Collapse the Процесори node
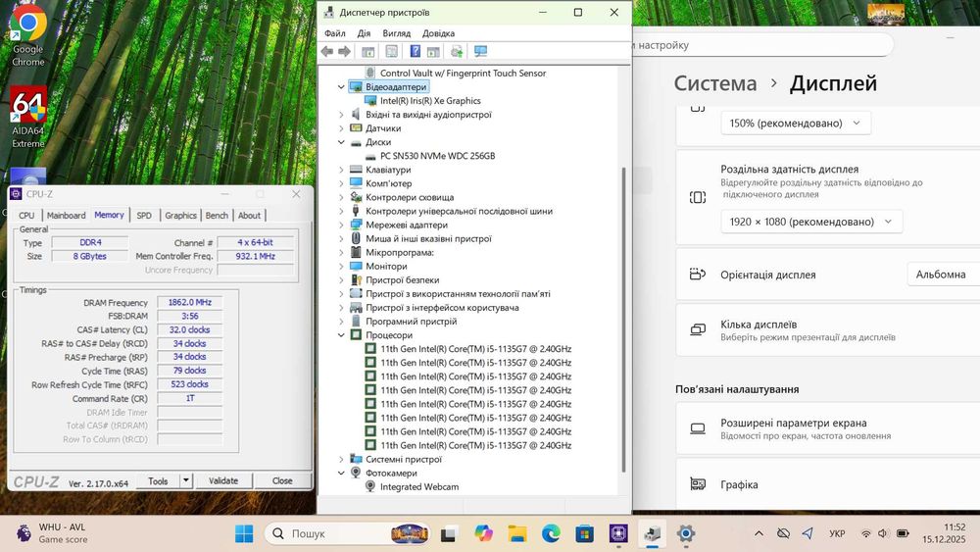 click(x=341, y=335)
